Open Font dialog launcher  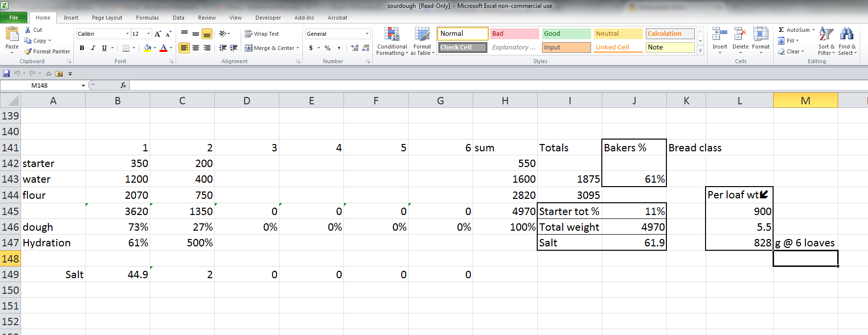click(171, 62)
